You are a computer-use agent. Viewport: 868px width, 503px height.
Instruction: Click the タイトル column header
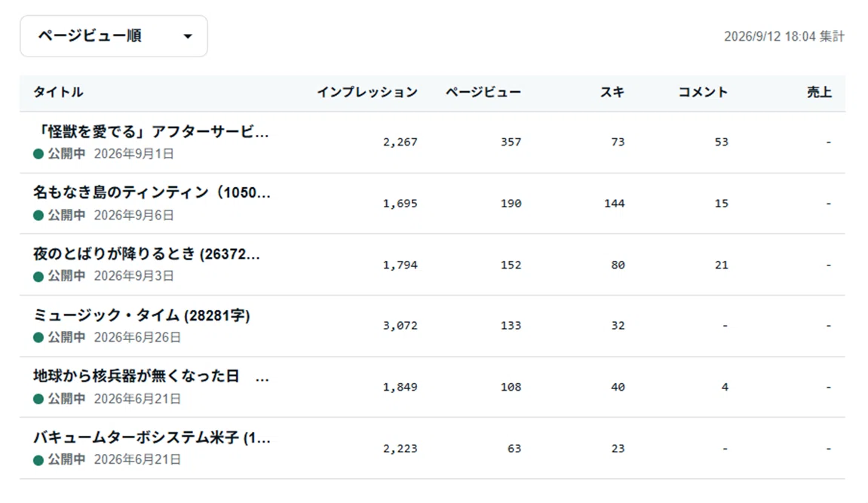click(x=58, y=93)
